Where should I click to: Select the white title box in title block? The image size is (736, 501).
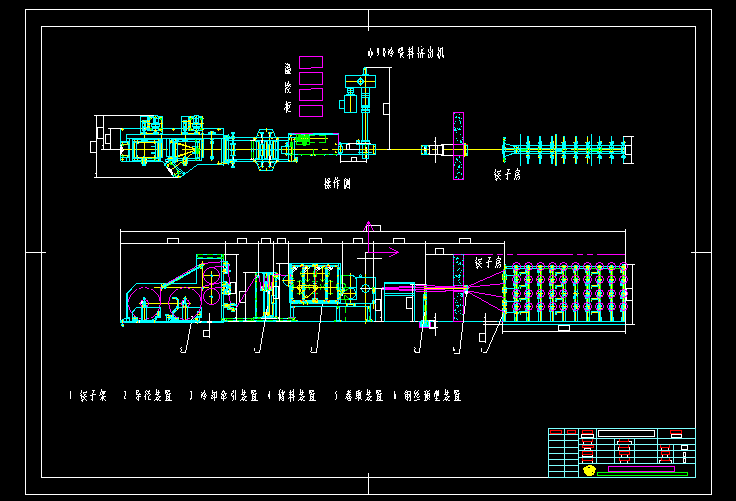click(626, 434)
